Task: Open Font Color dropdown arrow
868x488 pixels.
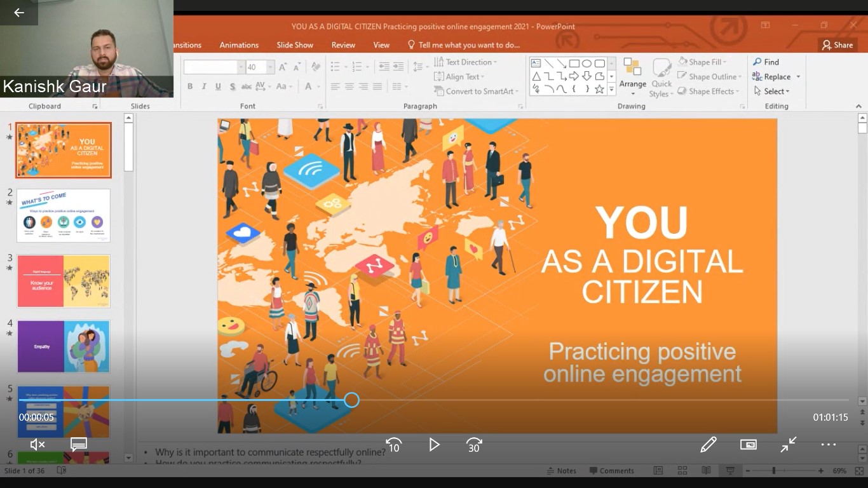Action: [318, 86]
